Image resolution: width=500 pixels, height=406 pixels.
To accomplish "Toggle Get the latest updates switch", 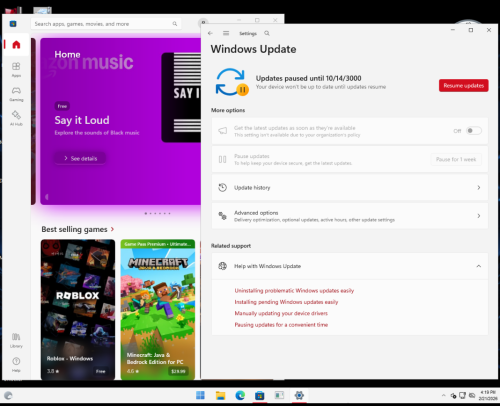I will pyautogui.click(x=474, y=131).
